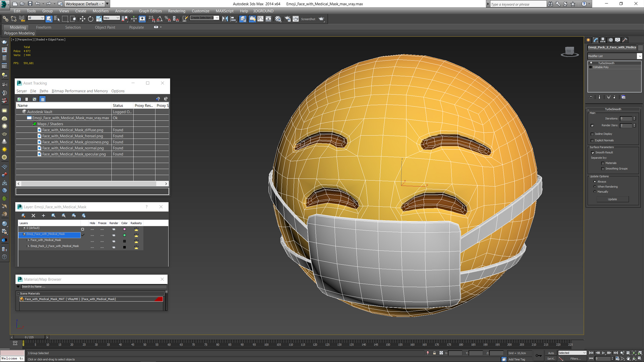
Task: Enable Explicit Normals checkbox
Action: pos(592,141)
